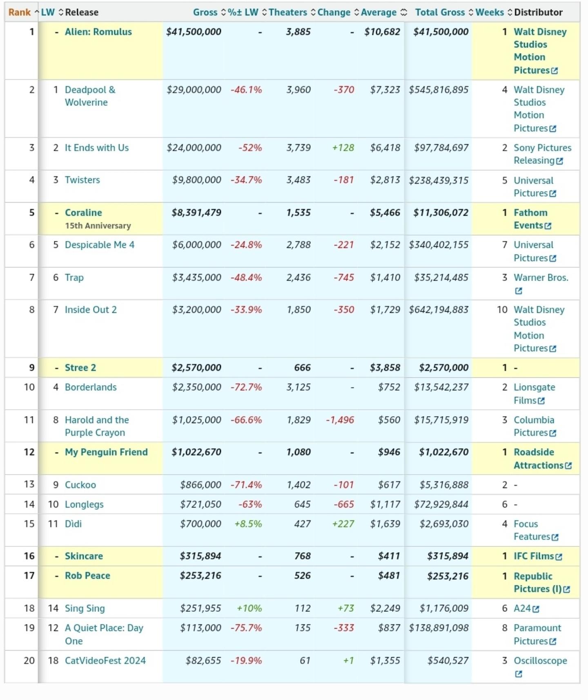Click external-link icon beside Columbia Pictures

coord(553,434)
